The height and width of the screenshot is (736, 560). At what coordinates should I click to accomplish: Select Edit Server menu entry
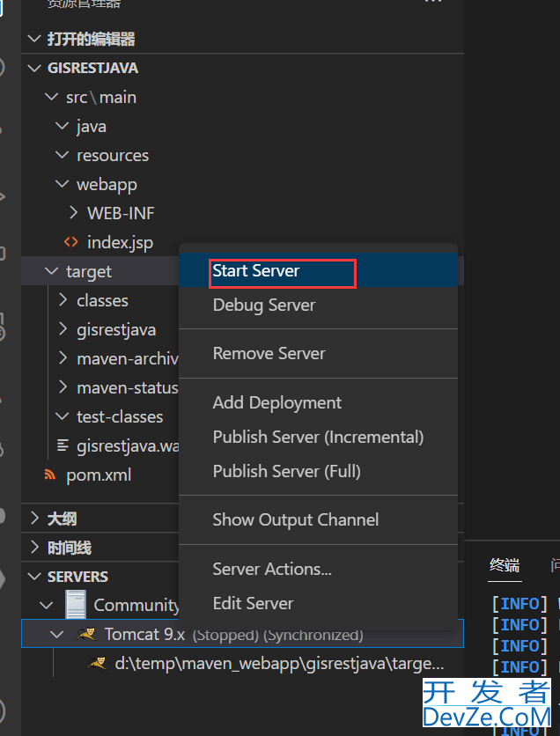318,603
